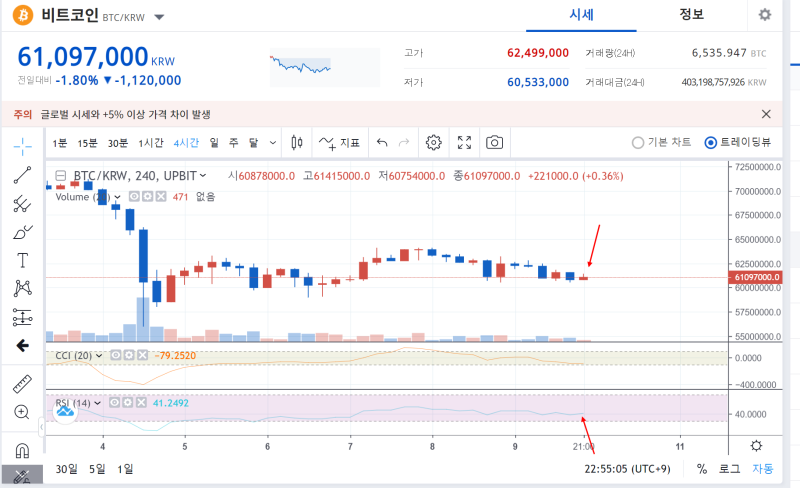Select the zoom in magnifier tool
Viewport: 800px width, 488px height.
(x=22, y=412)
